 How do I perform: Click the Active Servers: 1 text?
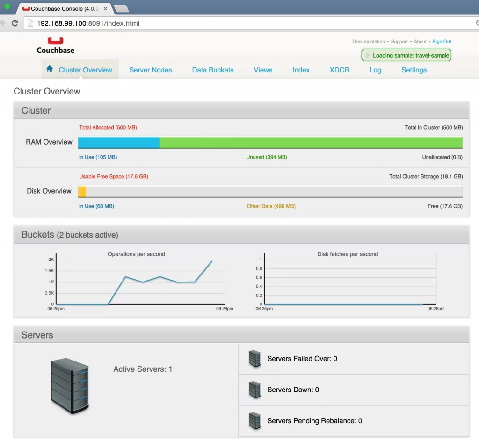pyautogui.click(x=143, y=369)
